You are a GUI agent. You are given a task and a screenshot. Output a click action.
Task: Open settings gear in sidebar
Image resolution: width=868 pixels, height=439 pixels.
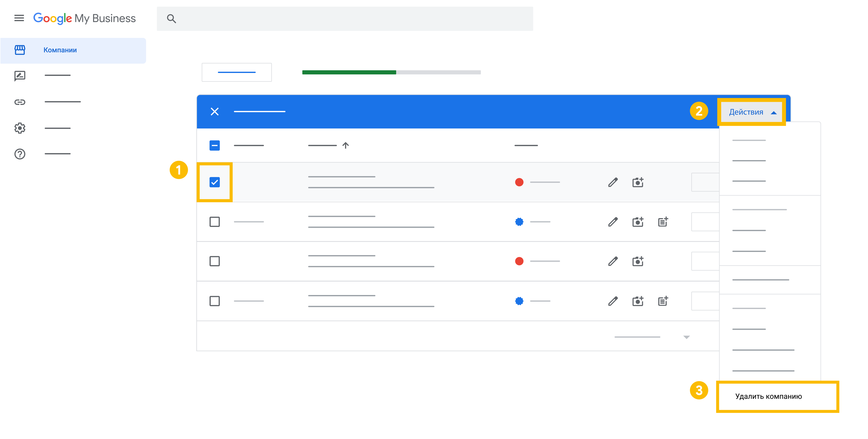click(x=20, y=128)
